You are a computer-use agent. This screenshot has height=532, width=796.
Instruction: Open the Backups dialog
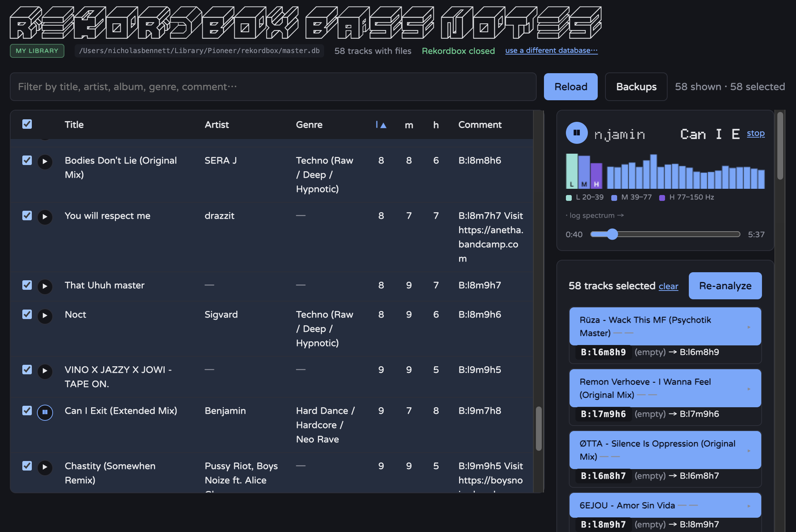coord(636,87)
